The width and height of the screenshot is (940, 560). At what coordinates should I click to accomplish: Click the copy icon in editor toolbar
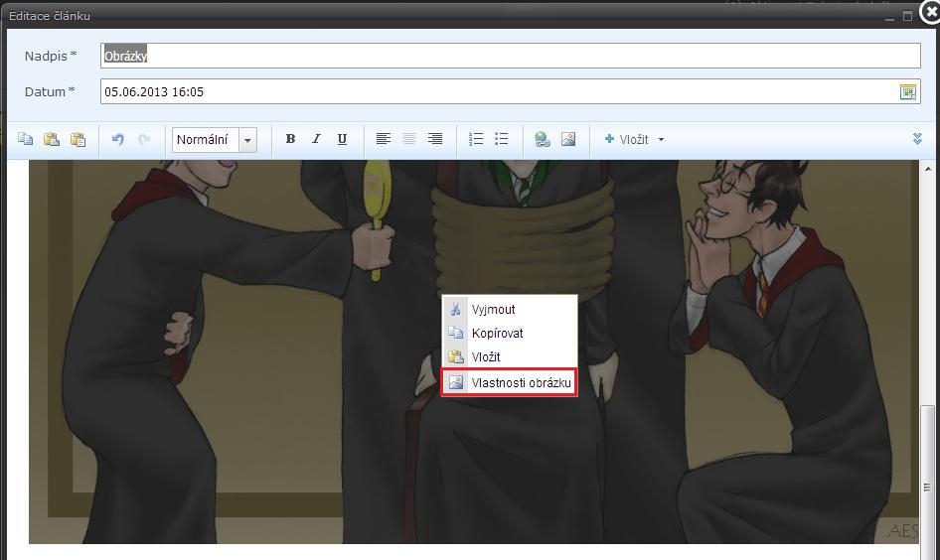coord(26,140)
